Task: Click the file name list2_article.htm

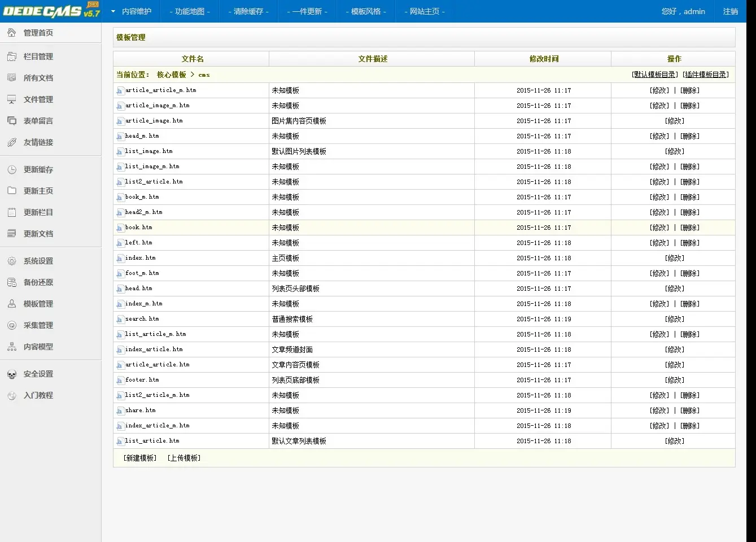Action: [154, 182]
